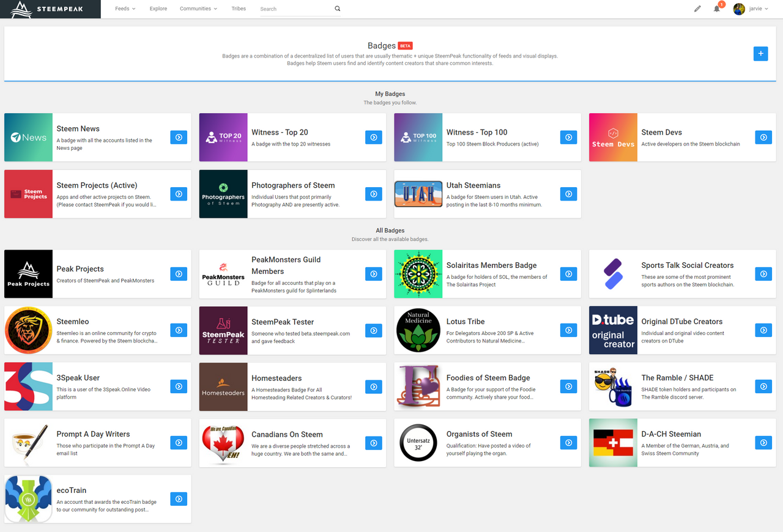Click the pencil compose post icon
This screenshot has width=783, height=532.
pyautogui.click(x=697, y=9)
